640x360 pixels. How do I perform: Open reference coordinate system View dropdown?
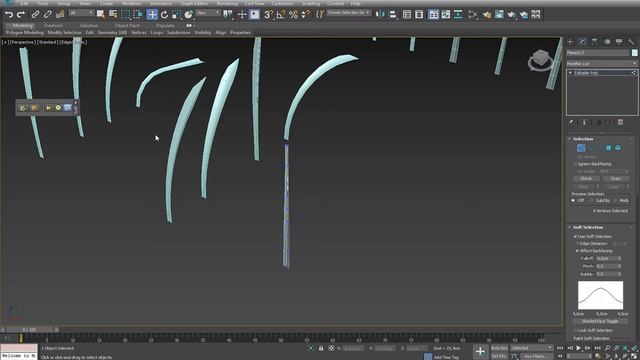point(208,13)
